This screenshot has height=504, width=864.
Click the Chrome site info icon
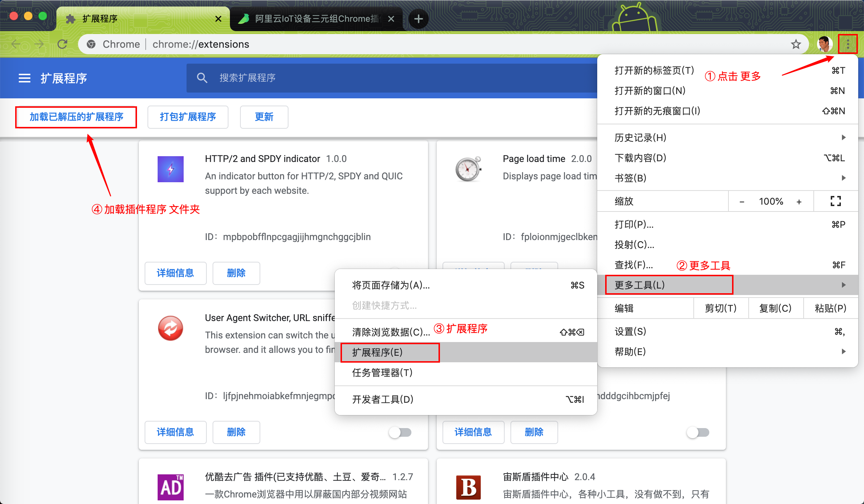pos(91,44)
